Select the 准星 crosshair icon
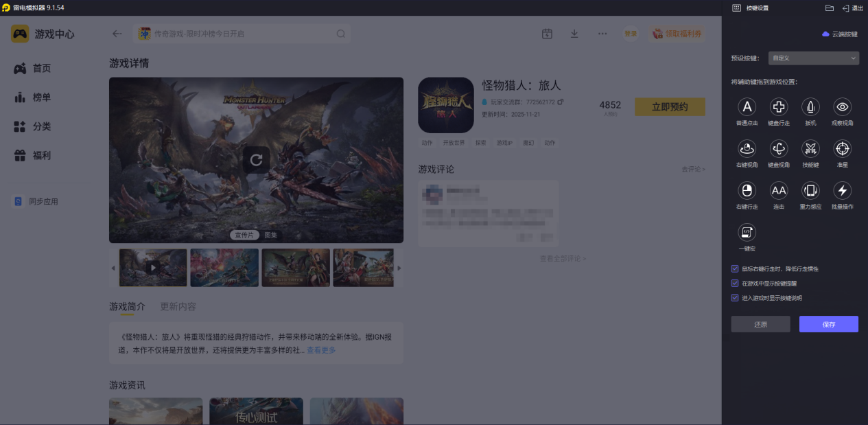The height and width of the screenshot is (425, 868). coord(843,148)
